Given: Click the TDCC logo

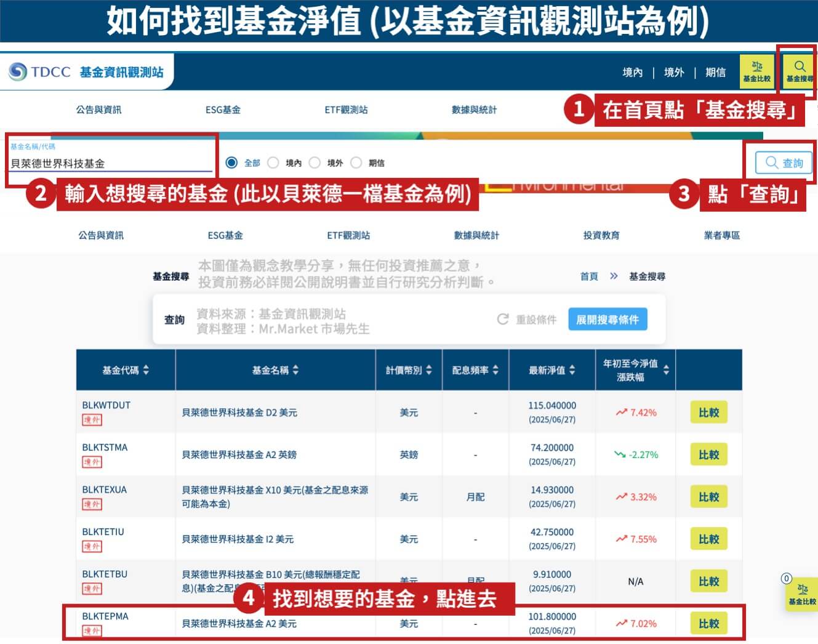Looking at the screenshot, I should coord(39,72).
